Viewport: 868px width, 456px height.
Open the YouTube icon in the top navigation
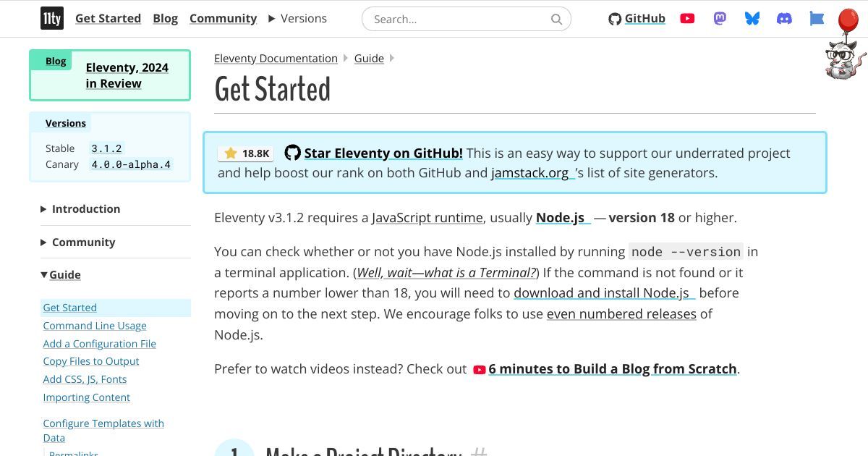point(687,19)
